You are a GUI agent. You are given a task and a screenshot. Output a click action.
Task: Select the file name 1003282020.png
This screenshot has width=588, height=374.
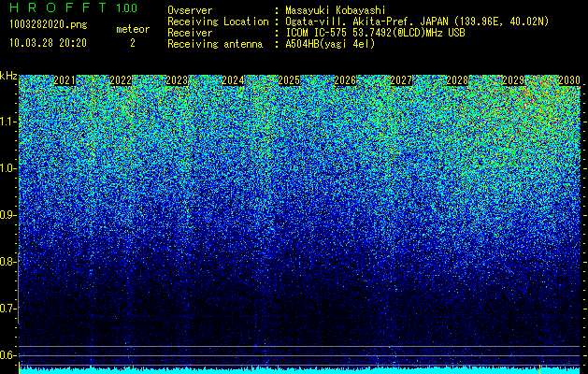[x=49, y=24]
